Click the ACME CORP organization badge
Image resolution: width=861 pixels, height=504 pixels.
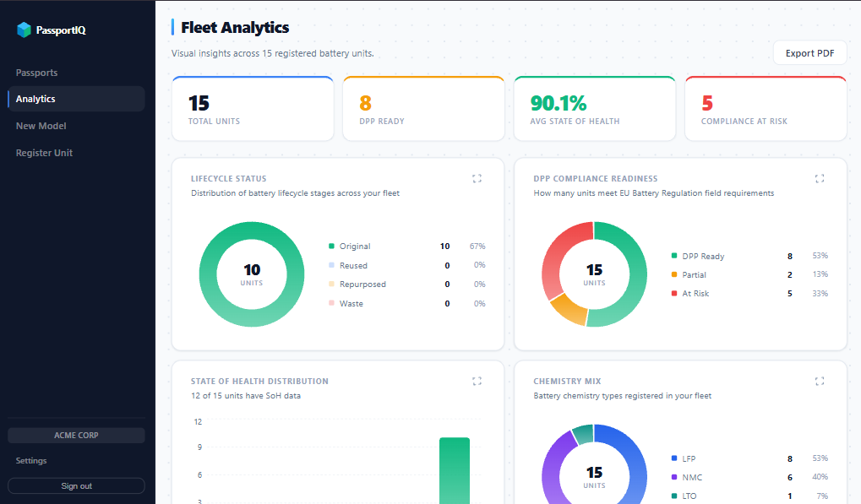76,435
